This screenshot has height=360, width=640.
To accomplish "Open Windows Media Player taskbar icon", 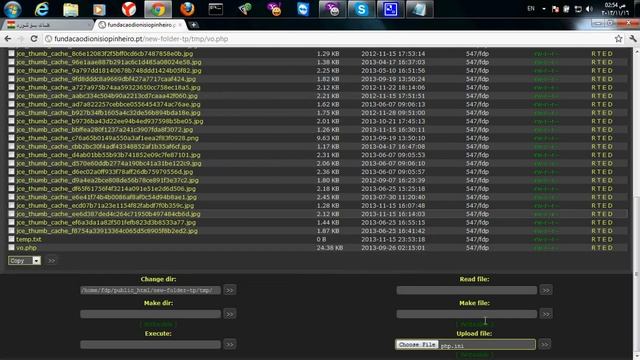I will [99, 9].
